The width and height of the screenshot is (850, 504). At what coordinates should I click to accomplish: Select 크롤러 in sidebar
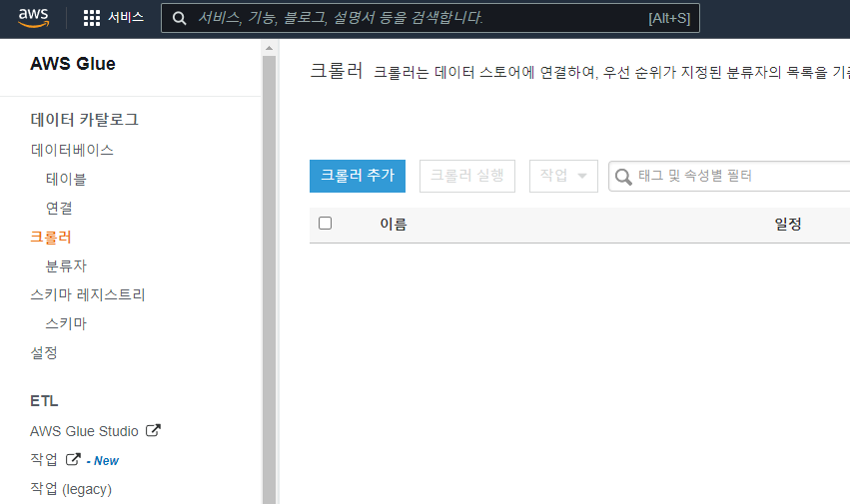[x=51, y=237]
